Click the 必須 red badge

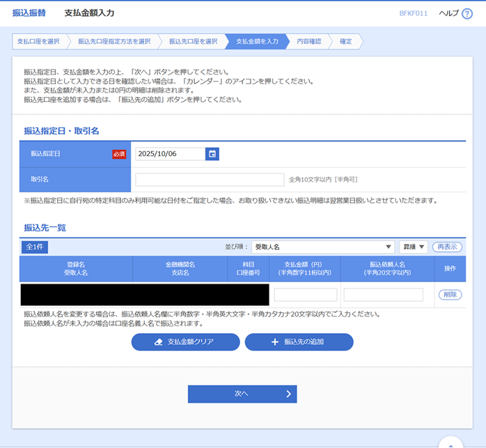tap(119, 154)
